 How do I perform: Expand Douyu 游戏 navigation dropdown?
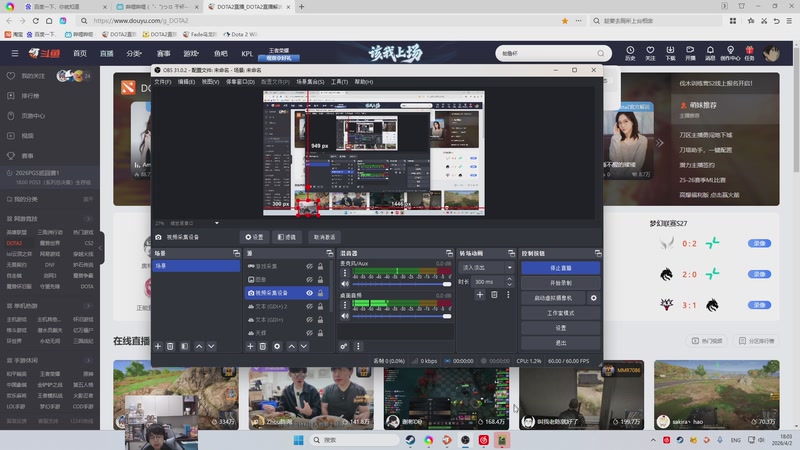pos(191,53)
